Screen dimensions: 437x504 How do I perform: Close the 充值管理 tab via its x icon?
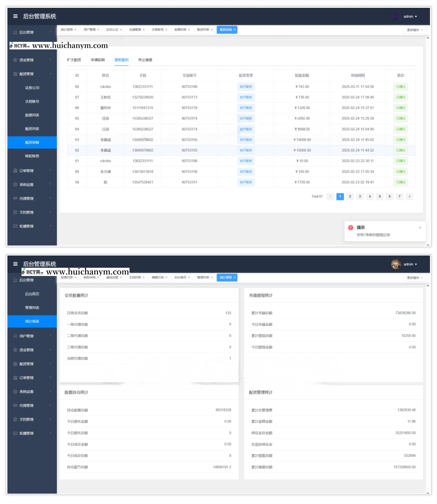144,30
